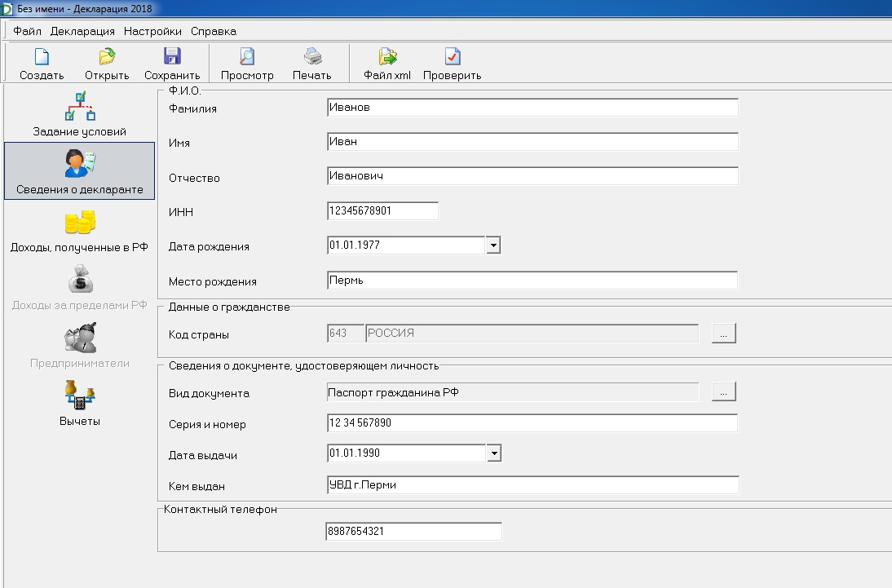Export with the Файл xml icon
This screenshot has height=588, width=892.
386,63
